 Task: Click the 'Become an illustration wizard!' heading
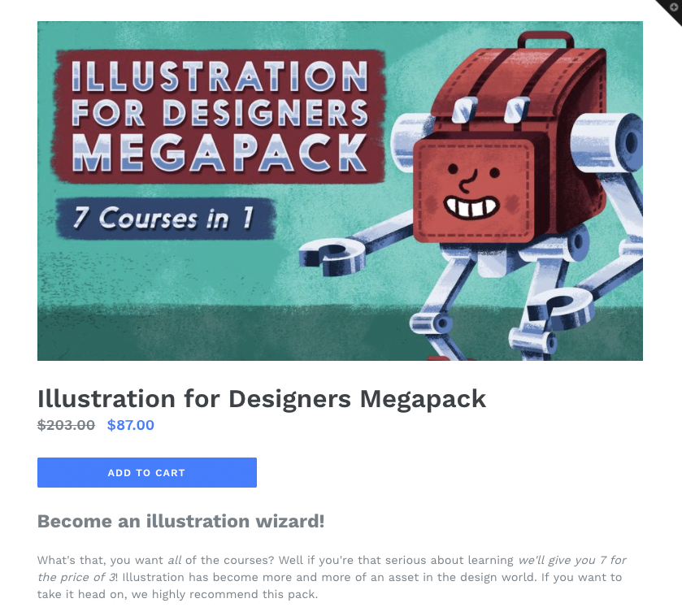(181, 521)
